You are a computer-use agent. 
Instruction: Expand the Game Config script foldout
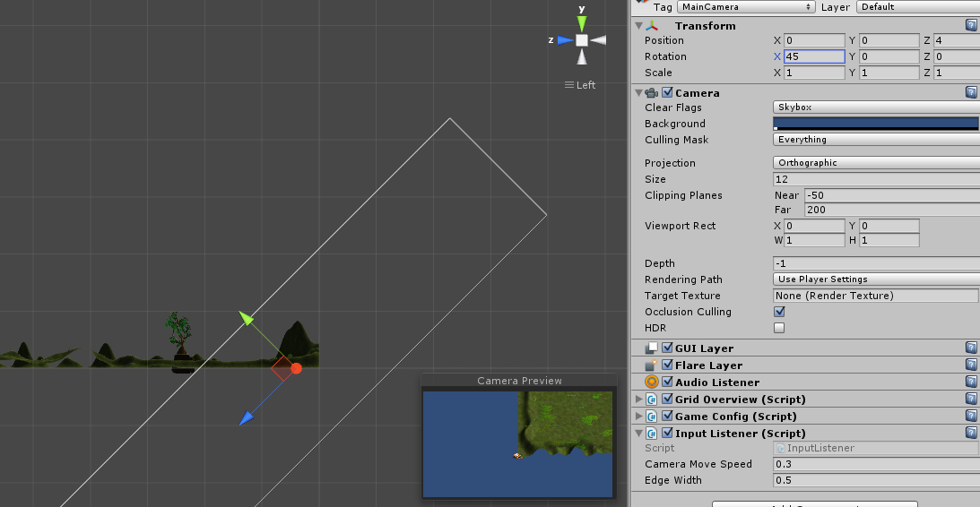(638, 416)
